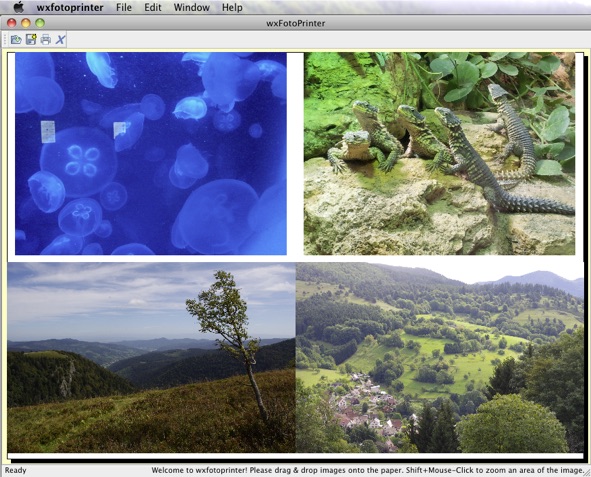Select the leaning tree landscape photo
591x477 pixels.
pos(151,358)
